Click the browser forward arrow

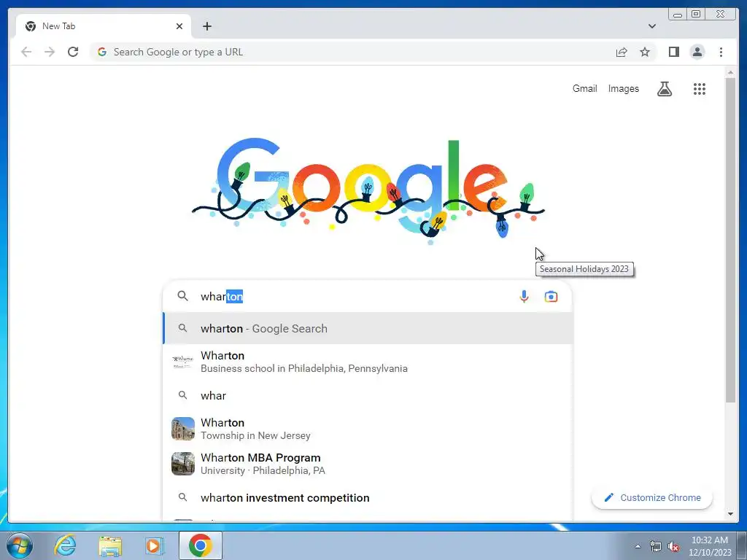pyautogui.click(x=50, y=52)
